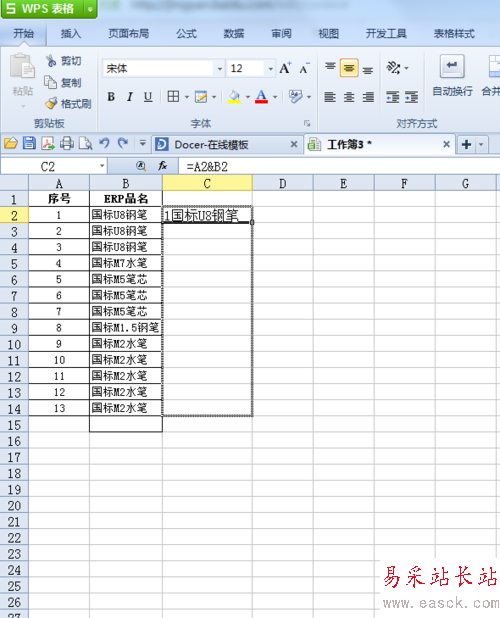Click the Save floppy disk icon
The height and width of the screenshot is (618, 500).
(x=30, y=143)
